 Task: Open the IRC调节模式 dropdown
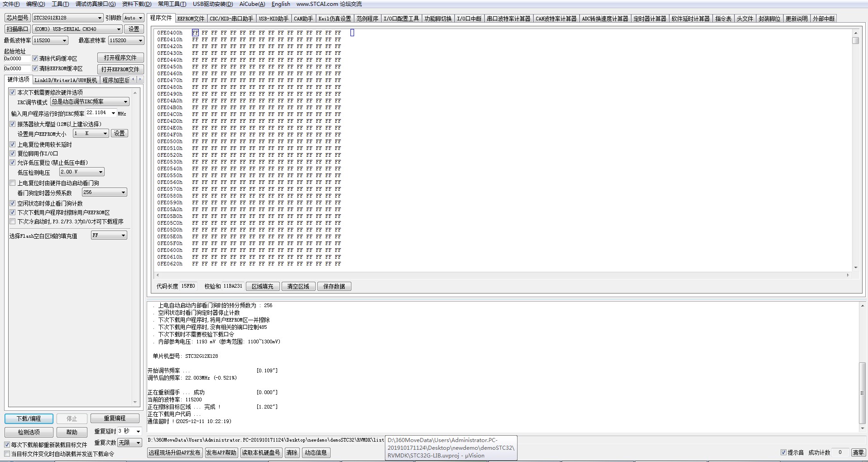(x=125, y=102)
